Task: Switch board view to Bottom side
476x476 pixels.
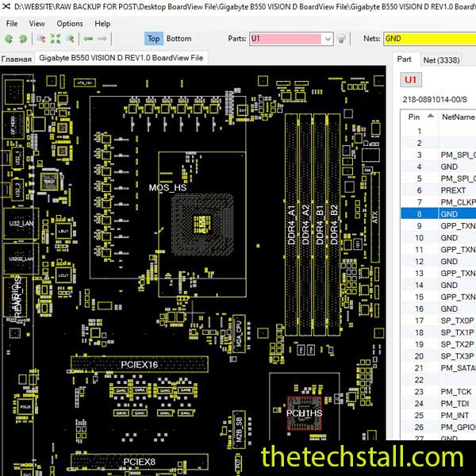Action: pyautogui.click(x=178, y=39)
